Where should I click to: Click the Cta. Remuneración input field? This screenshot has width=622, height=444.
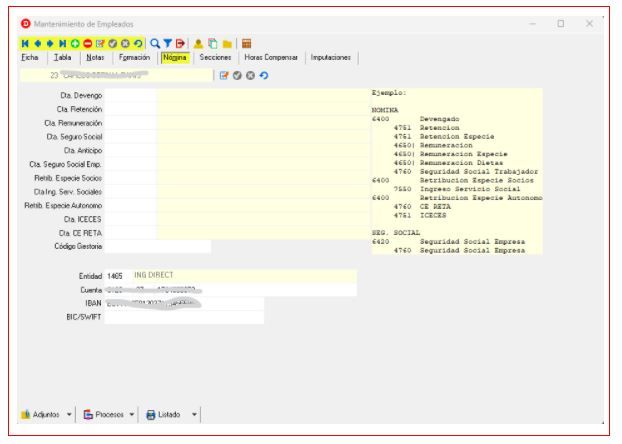pos(131,123)
